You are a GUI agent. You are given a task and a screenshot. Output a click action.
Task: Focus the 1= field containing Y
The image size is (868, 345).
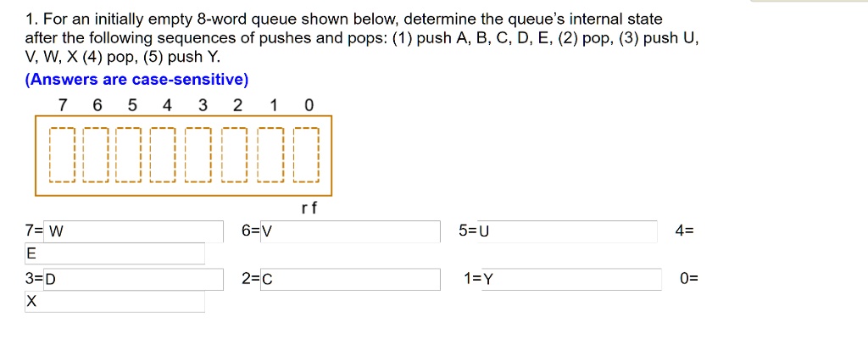tap(571, 279)
